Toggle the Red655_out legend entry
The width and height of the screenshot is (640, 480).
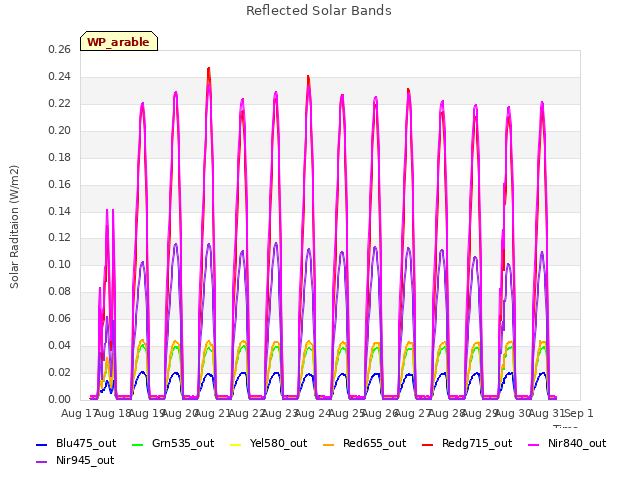coord(364,443)
